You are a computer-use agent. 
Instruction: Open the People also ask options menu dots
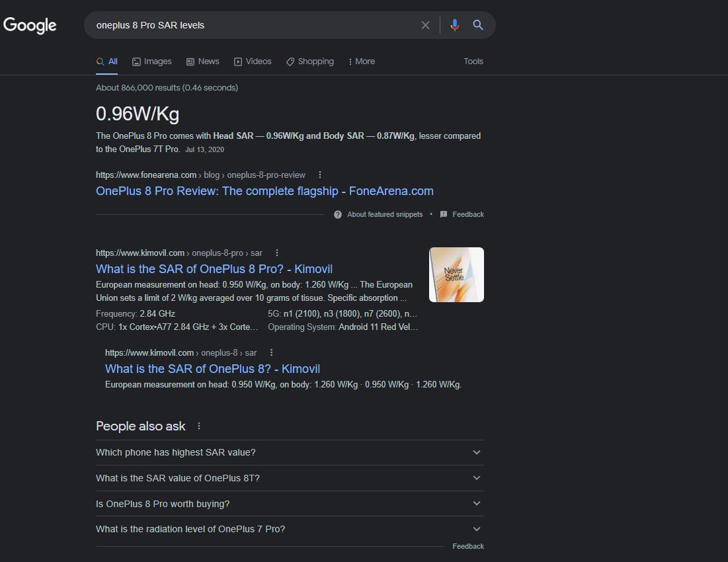pyautogui.click(x=199, y=426)
